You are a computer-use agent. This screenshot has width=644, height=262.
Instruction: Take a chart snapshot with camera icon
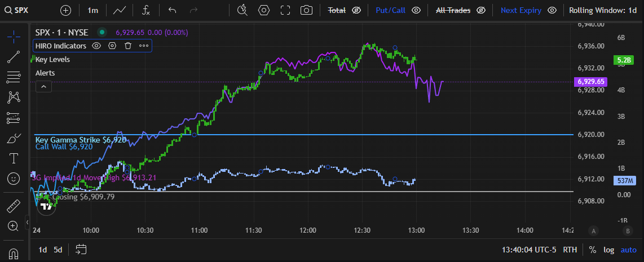[306, 10]
